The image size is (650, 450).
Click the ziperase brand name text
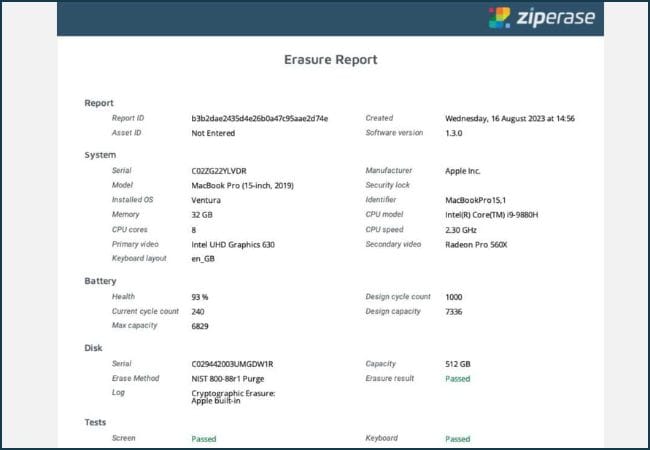pos(555,18)
